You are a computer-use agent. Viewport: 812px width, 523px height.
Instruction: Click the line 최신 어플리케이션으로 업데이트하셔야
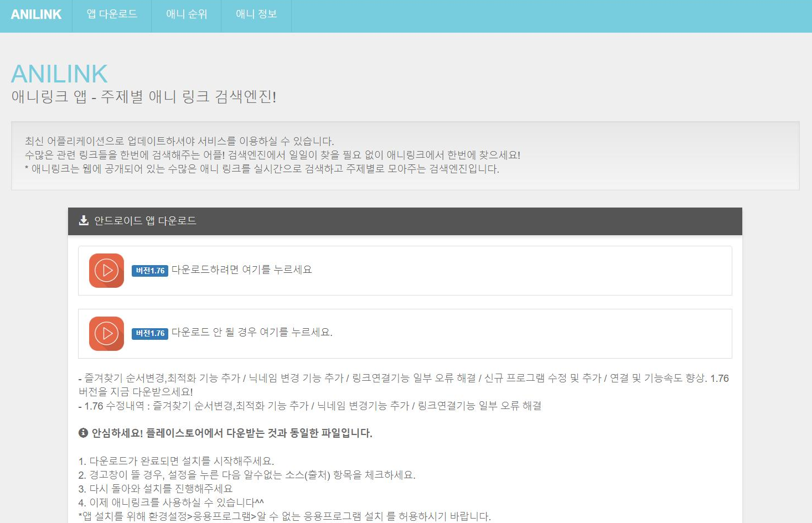[179, 141]
